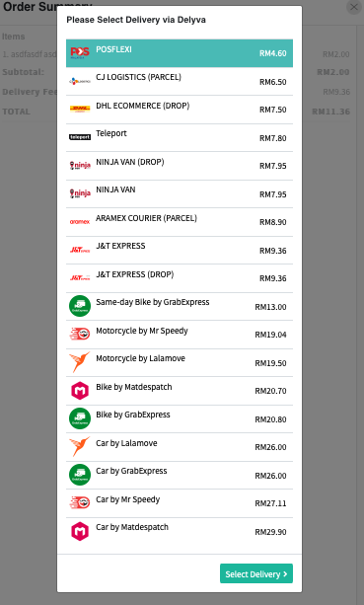Close the Order Summary dialog
Viewport: 364px width, 605px height.
pos(353,7)
